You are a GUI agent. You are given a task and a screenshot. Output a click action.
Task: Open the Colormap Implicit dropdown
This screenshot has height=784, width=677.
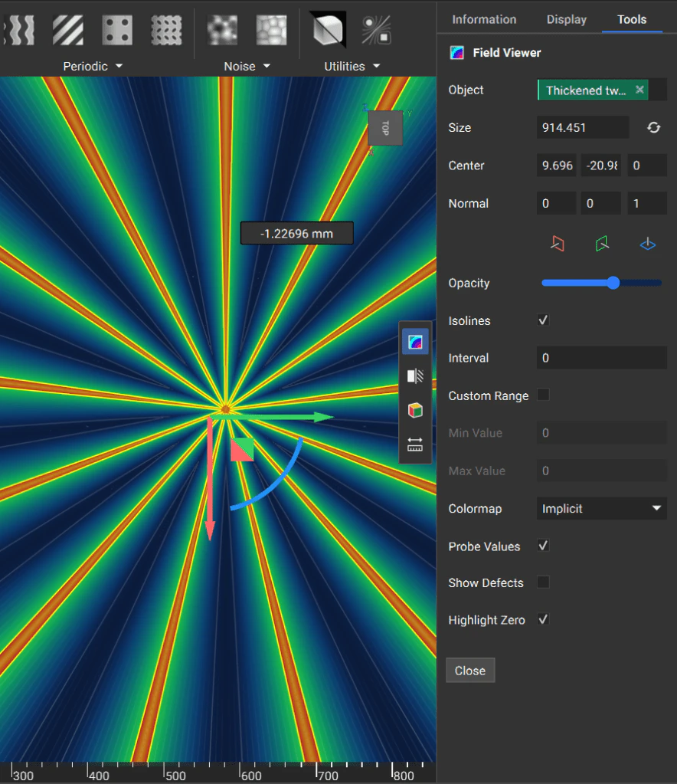pos(601,509)
